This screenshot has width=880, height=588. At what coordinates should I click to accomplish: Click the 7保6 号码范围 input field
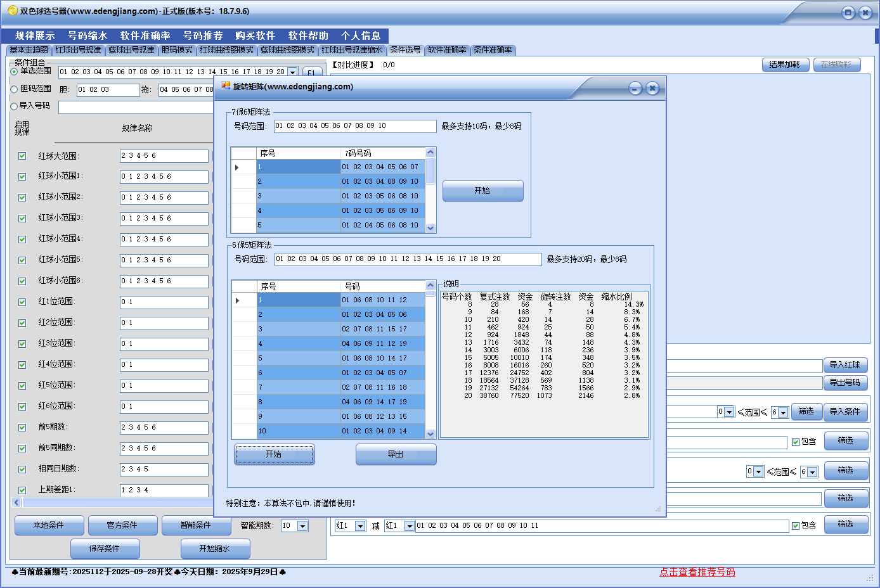coord(354,126)
